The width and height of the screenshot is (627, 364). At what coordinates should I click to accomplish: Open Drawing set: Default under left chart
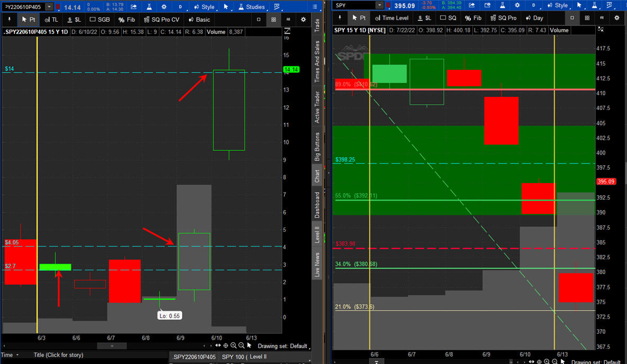[284, 346]
